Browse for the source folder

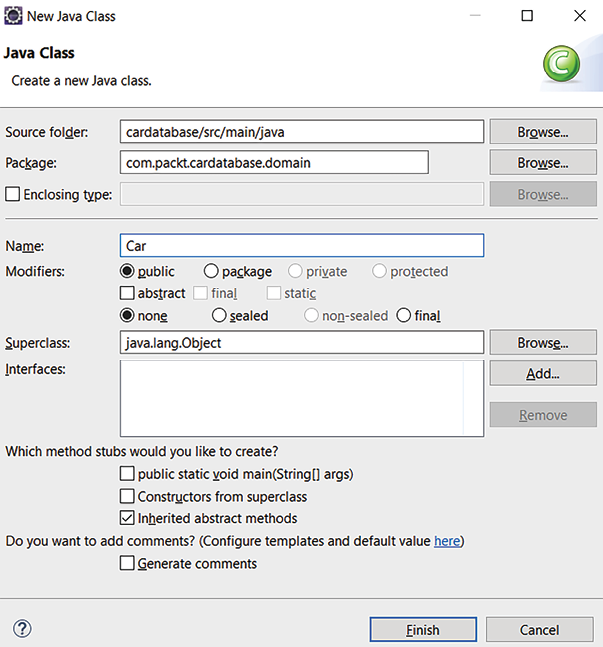(x=542, y=132)
